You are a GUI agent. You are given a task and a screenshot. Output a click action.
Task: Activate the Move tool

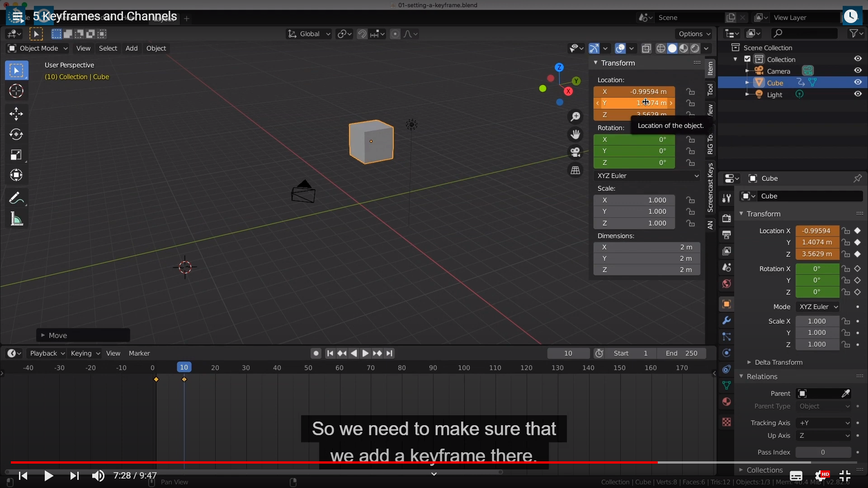coord(16,113)
